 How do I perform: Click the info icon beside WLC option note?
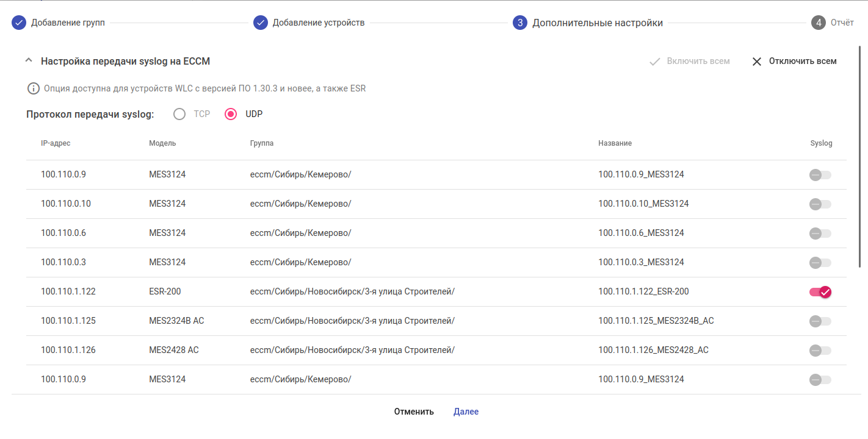(x=34, y=88)
